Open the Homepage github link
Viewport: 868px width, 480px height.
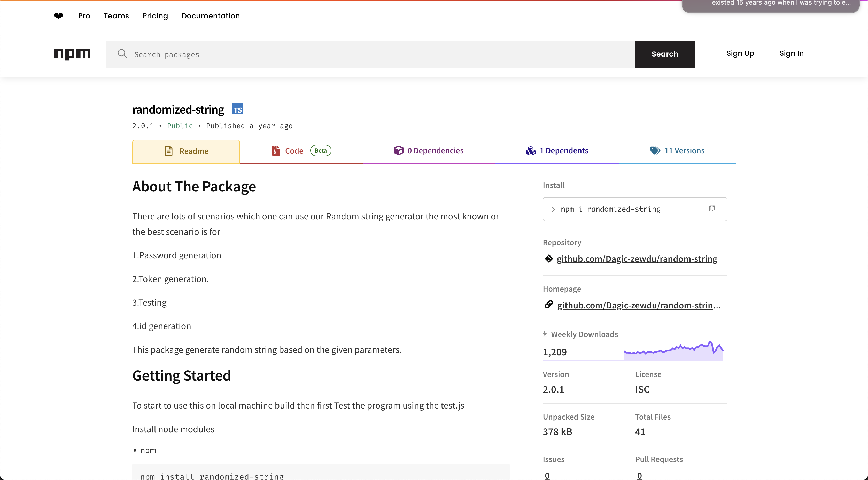(x=639, y=305)
